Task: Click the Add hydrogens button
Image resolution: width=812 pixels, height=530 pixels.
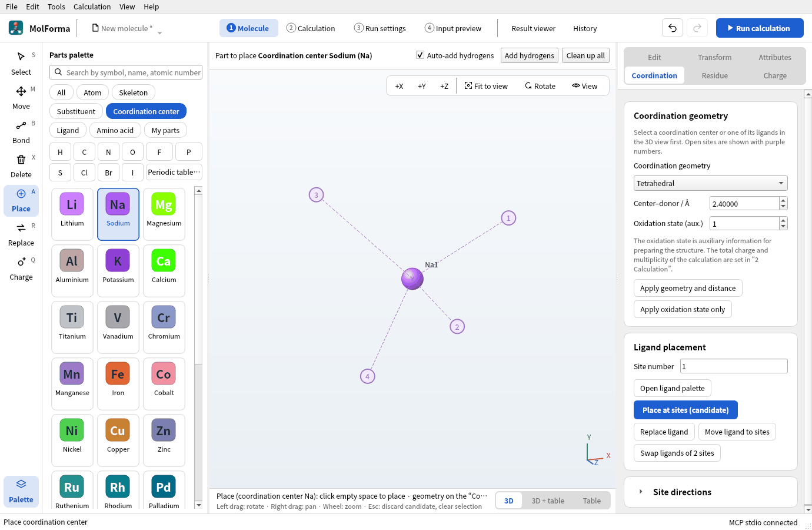Action: pos(529,55)
